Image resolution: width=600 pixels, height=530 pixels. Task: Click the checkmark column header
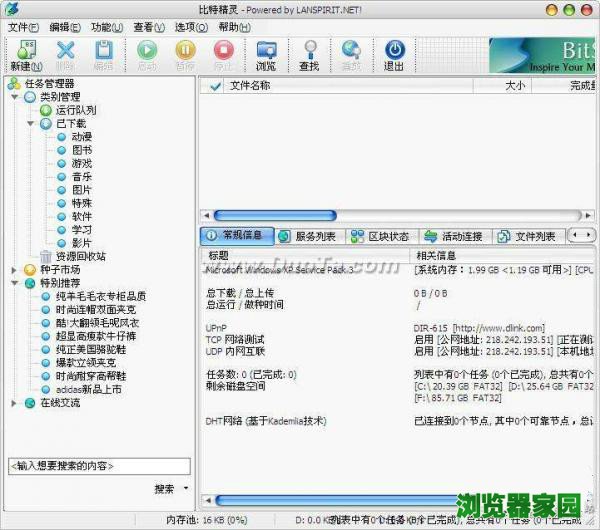pyautogui.click(x=214, y=86)
